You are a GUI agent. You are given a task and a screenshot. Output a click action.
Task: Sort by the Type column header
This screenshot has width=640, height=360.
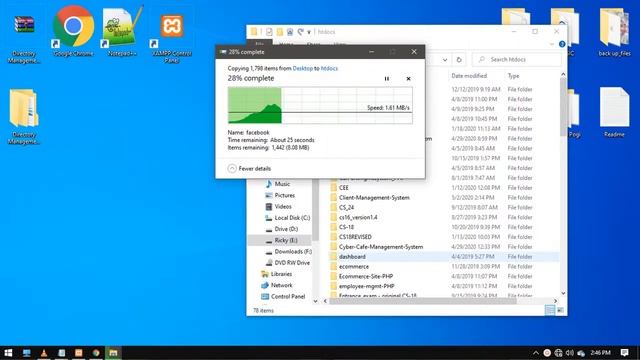tap(513, 76)
